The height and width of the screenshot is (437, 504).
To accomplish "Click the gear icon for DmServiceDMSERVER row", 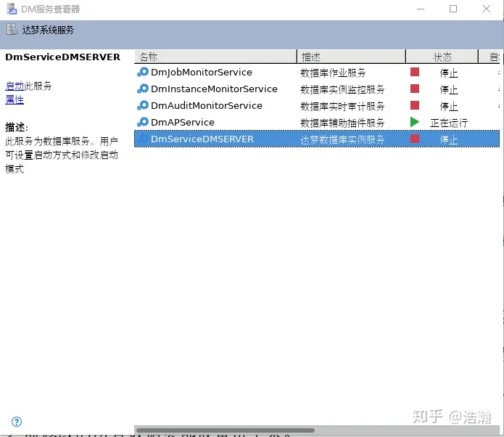I will click(143, 139).
